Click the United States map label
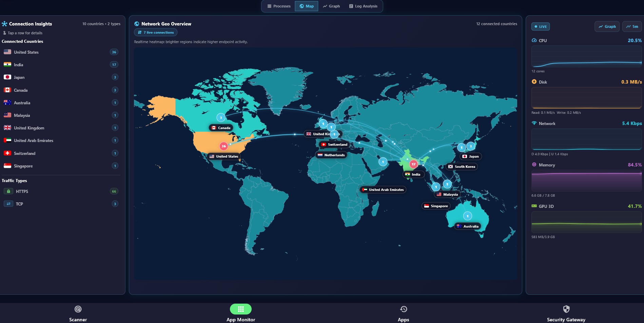This screenshot has width=644, height=323. click(x=224, y=156)
